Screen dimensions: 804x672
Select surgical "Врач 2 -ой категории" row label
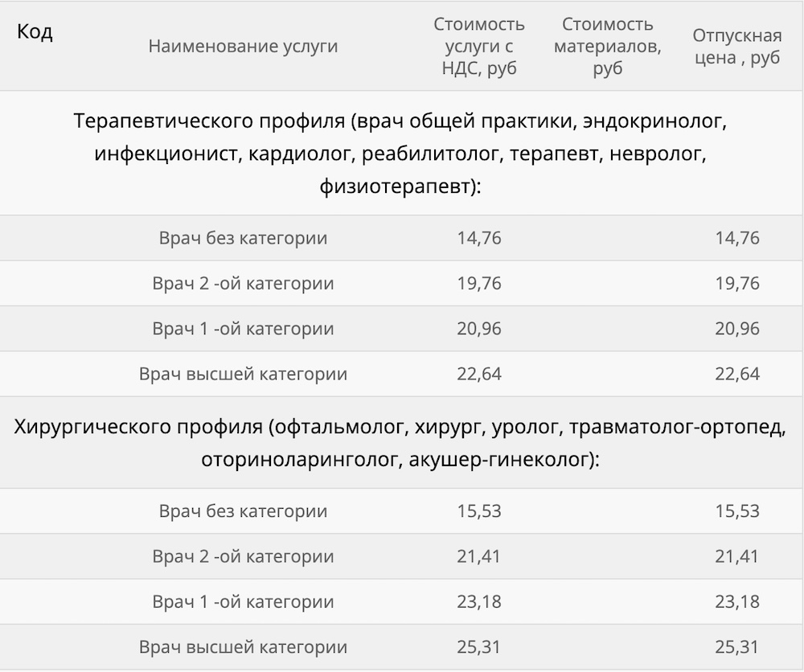[243, 556]
